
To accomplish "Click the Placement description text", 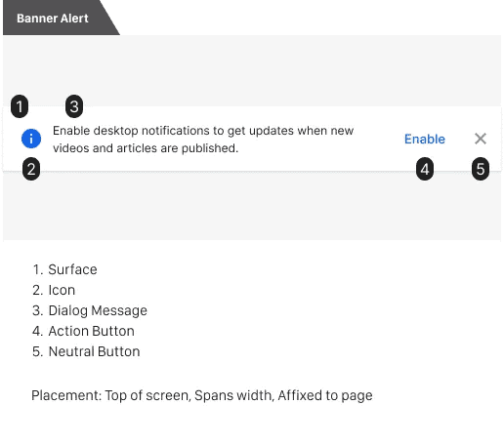I will [x=202, y=395].
